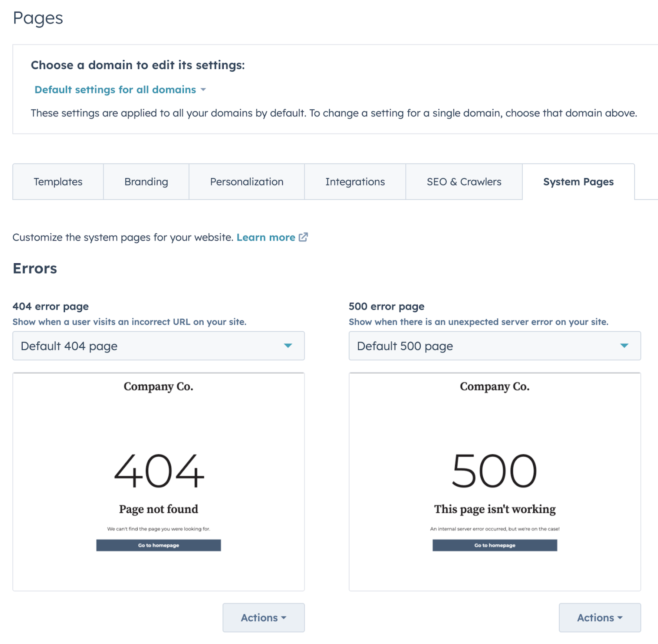
Task: Click 'Show when there is an unexpected server error' text
Action: click(x=478, y=322)
